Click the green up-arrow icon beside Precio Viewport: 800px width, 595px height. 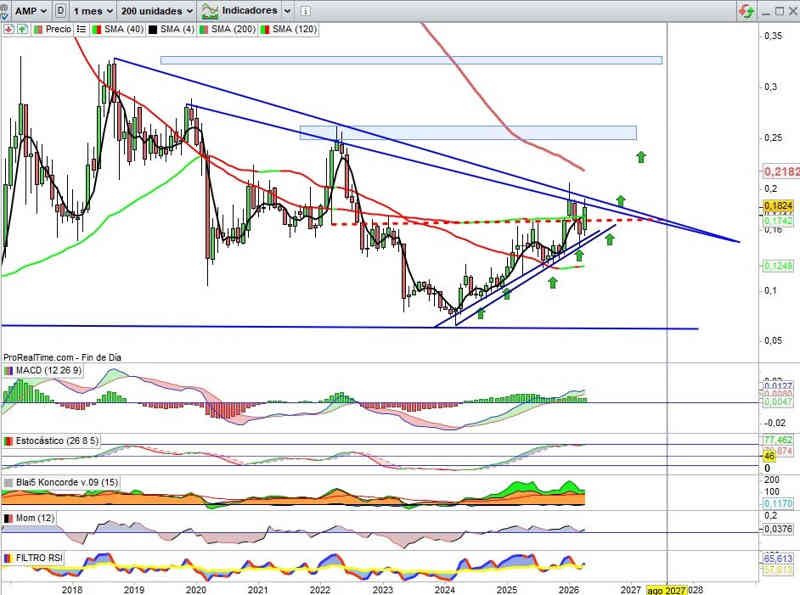(23, 30)
